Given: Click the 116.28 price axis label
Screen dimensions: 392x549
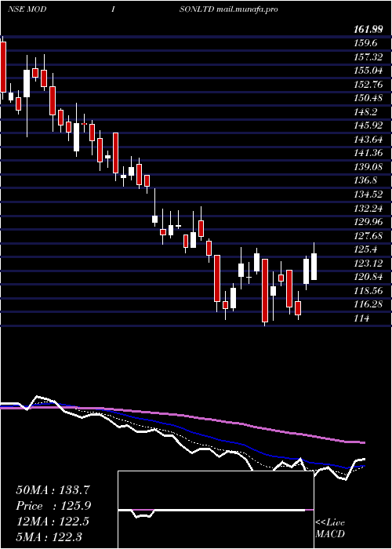Looking at the screenshot, I should point(369,304).
